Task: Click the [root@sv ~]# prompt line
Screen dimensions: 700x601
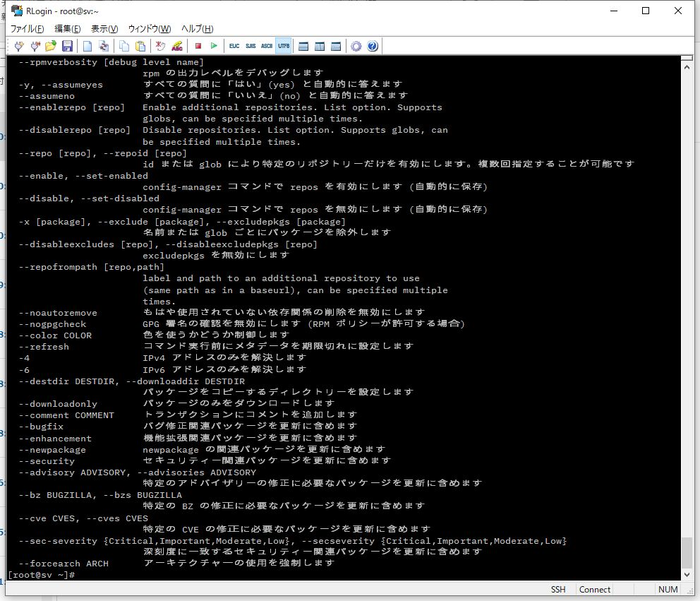Action: point(41,575)
